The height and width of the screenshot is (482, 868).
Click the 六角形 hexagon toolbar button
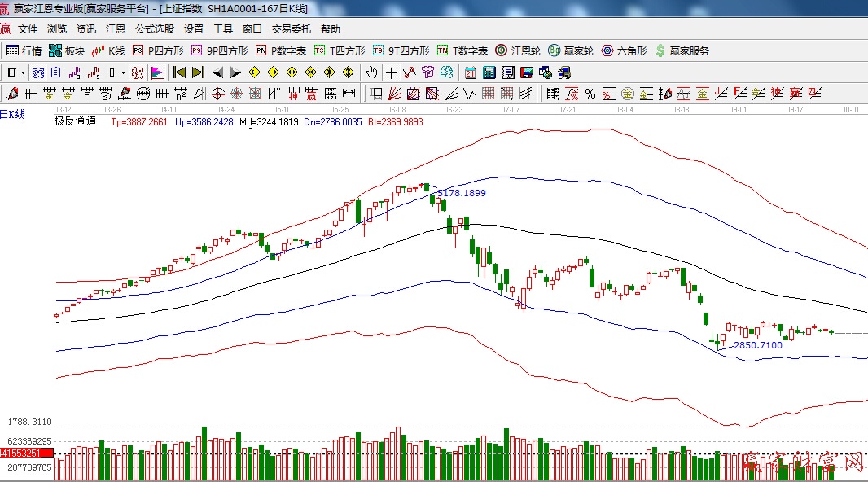624,50
